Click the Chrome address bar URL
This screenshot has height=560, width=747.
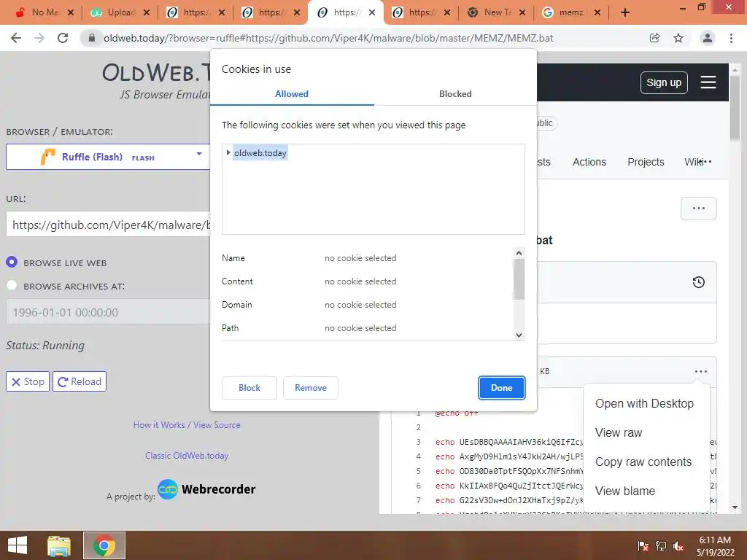(x=328, y=38)
